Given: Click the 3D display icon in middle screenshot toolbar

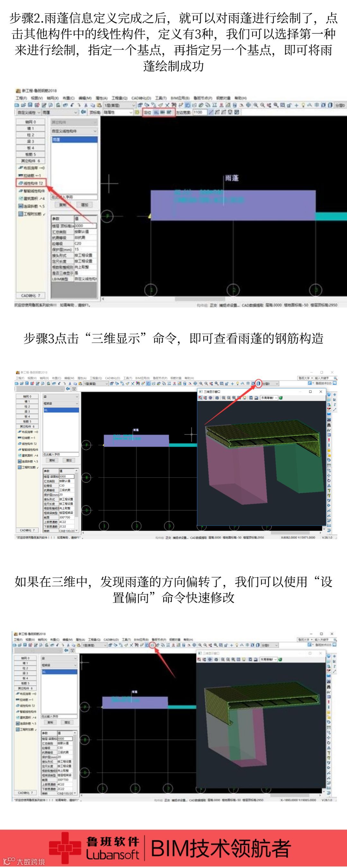Looking at the screenshot, I should (258, 384).
